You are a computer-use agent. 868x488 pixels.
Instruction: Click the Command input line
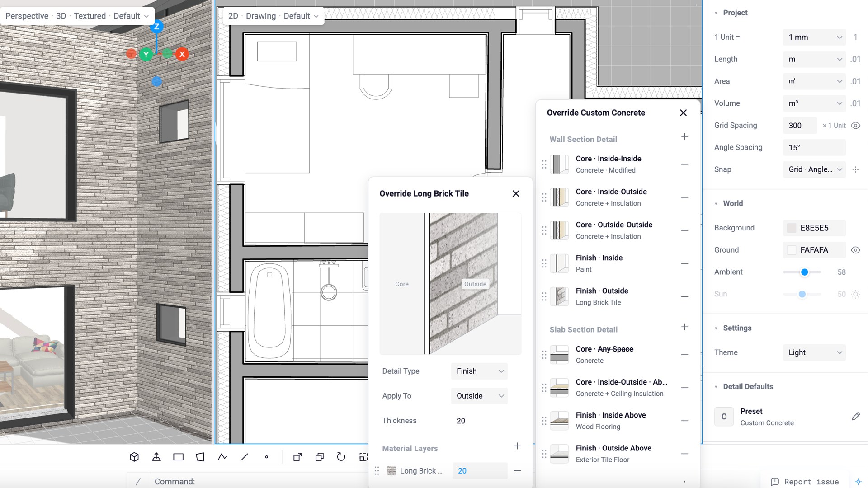coord(258,482)
